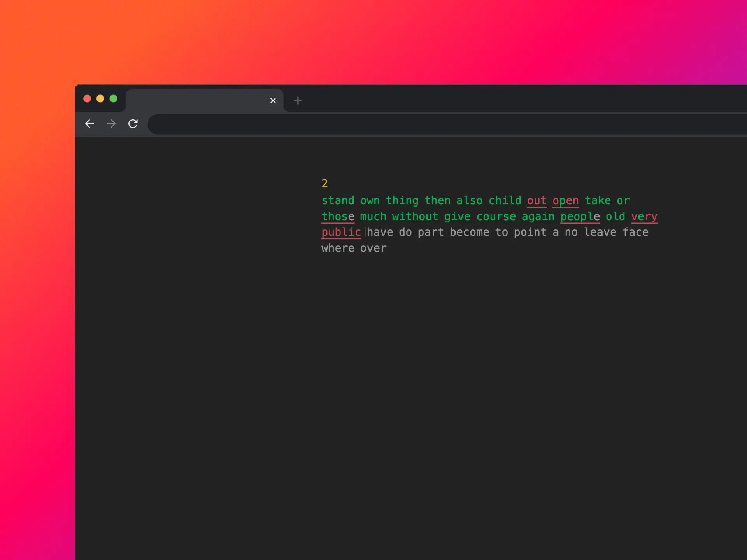
Task: Click the yellow timer number 2
Action: click(324, 184)
